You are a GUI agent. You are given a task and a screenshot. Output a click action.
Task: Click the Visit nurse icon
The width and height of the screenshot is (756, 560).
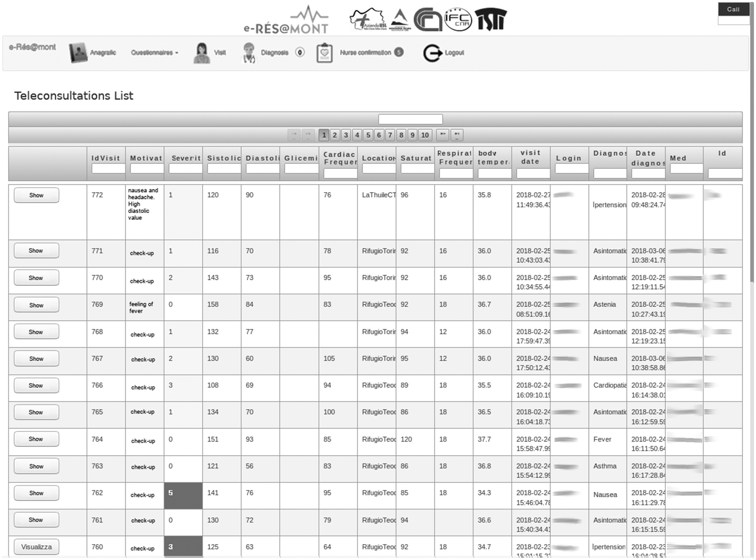pos(201,53)
